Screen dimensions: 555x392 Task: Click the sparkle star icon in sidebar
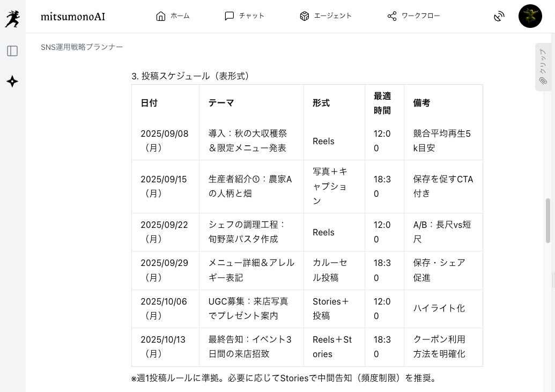coord(12,82)
